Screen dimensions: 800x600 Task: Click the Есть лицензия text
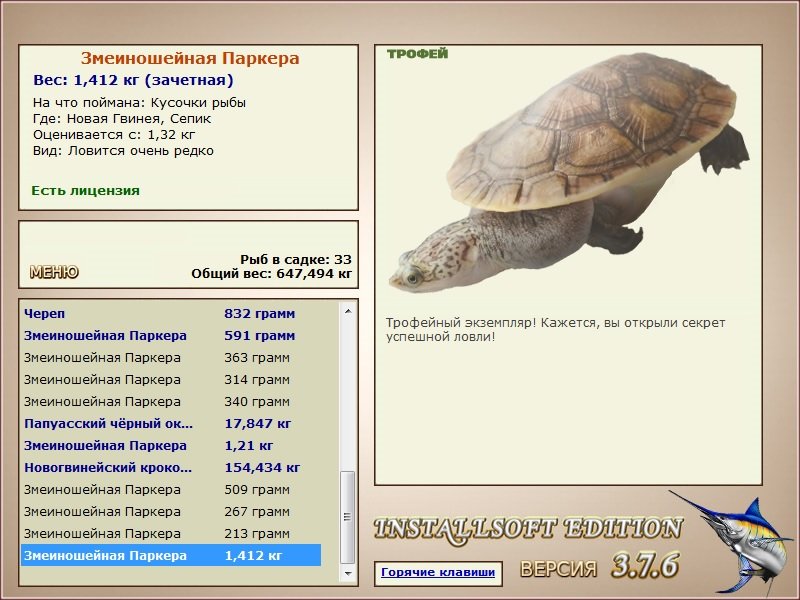[x=86, y=191]
